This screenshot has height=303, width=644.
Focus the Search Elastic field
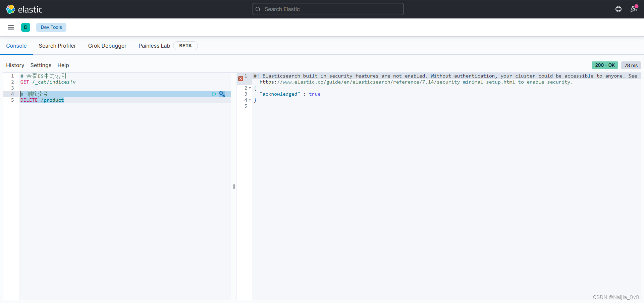point(328,9)
